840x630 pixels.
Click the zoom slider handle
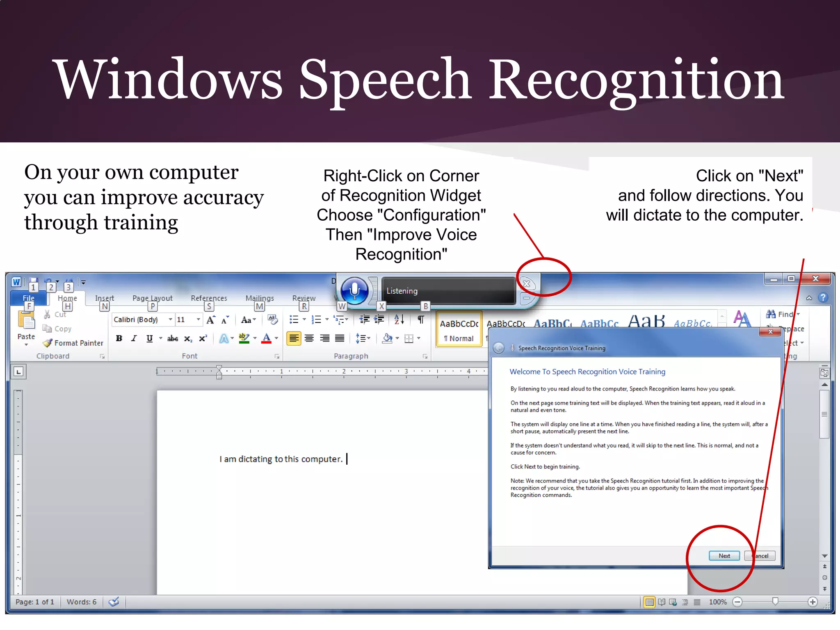pyautogui.click(x=775, y=601)
